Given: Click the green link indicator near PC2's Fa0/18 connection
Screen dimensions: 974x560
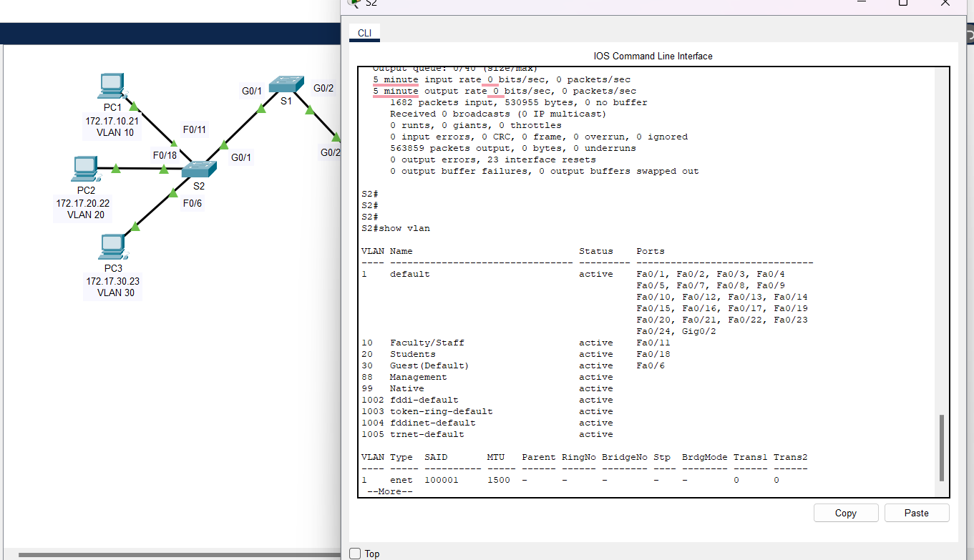Looking at the screenshot, I should click(164, 170).
